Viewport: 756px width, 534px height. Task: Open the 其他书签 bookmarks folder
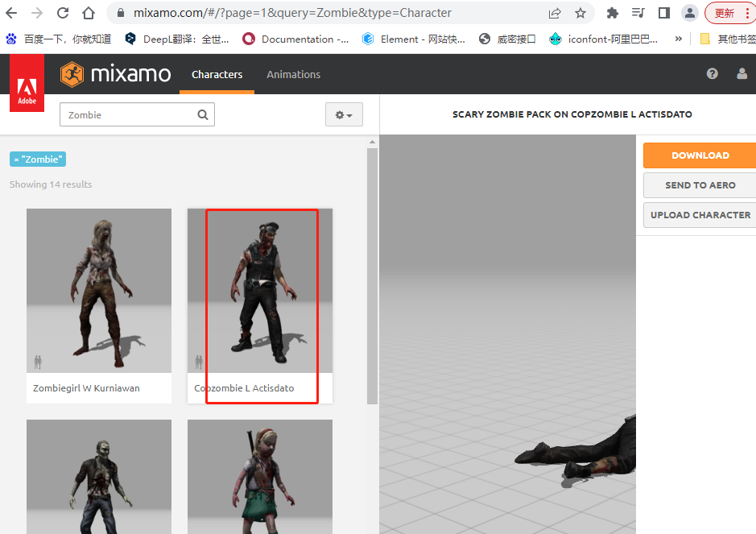pos(728,39)
